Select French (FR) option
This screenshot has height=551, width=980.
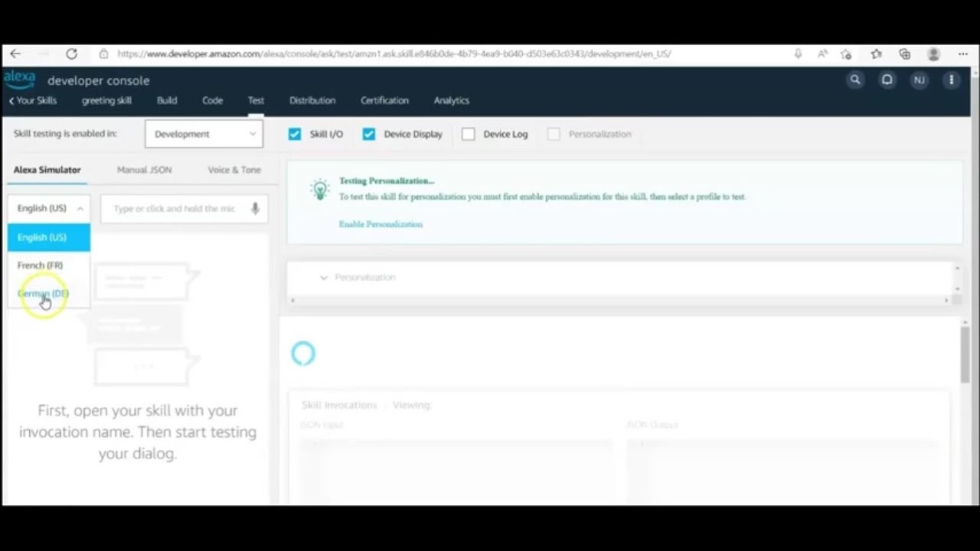[x=49, y=266]
